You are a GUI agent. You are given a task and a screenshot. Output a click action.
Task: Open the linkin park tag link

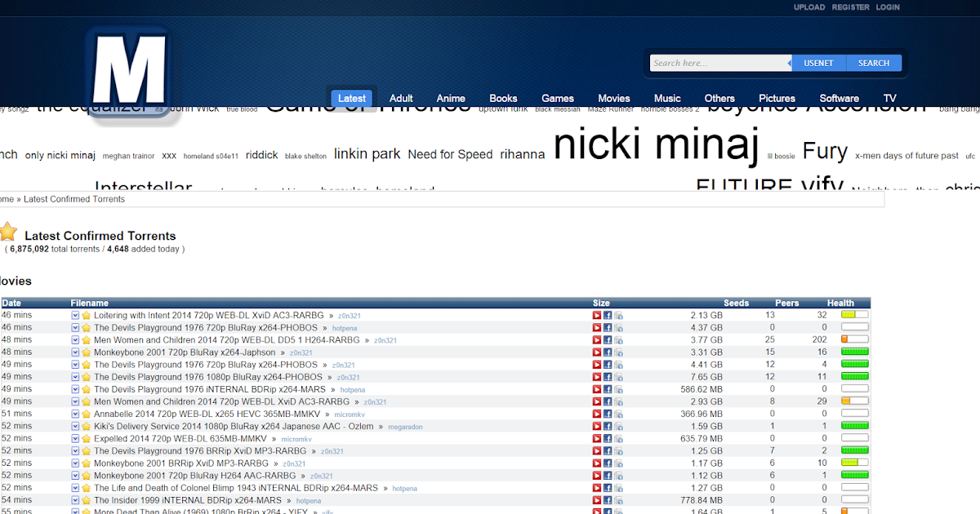point(367,153)
